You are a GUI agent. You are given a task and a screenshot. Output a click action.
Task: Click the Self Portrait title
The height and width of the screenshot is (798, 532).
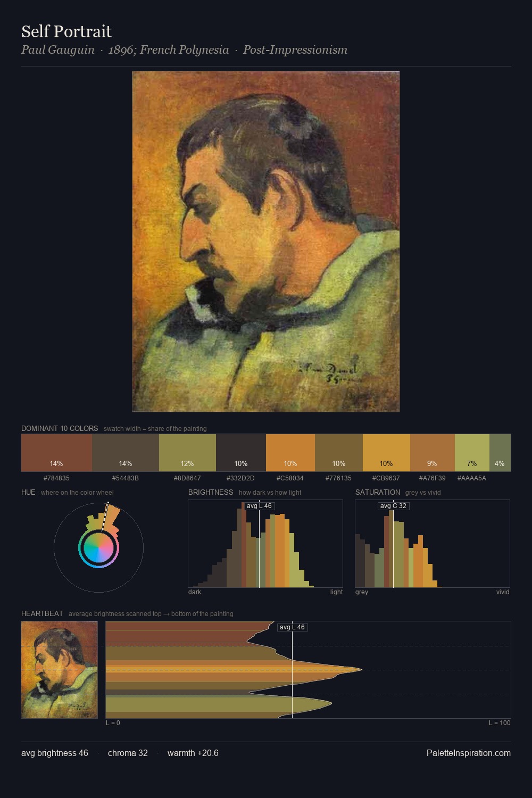tap(66, 31)
